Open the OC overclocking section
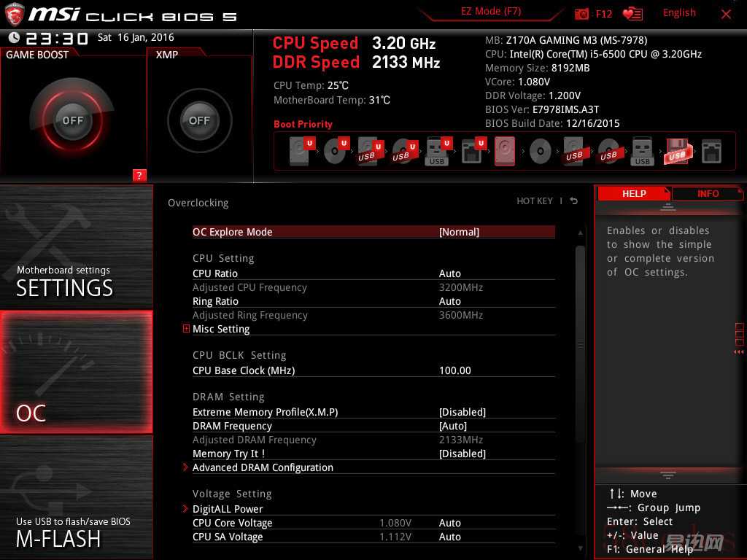Screen dimensions: 747x560 click(76, 372)
